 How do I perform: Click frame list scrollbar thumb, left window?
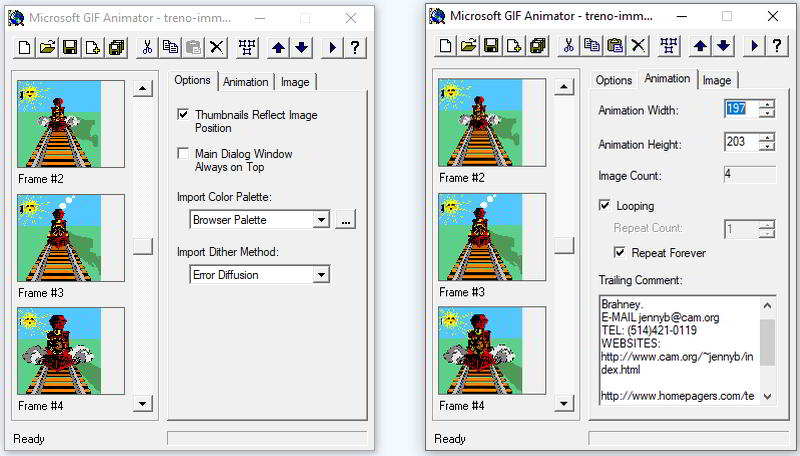tap(143, 246)
